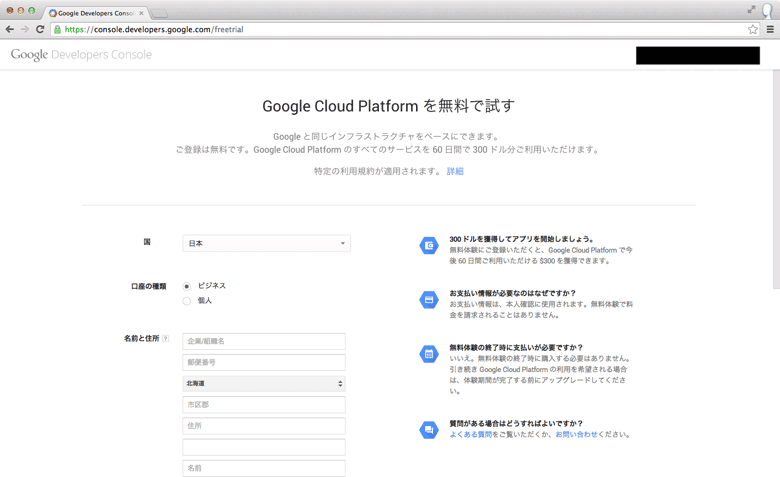Open the 国 country dropdown showing 日本
The image size is (780, 477).
[x=267, y=243]
